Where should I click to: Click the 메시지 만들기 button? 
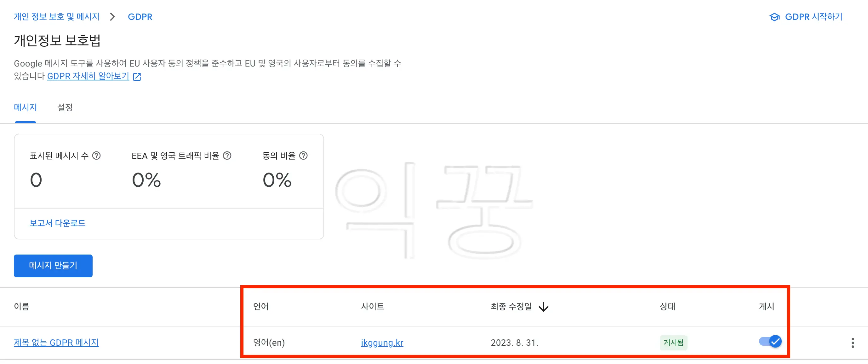point(53,266)
